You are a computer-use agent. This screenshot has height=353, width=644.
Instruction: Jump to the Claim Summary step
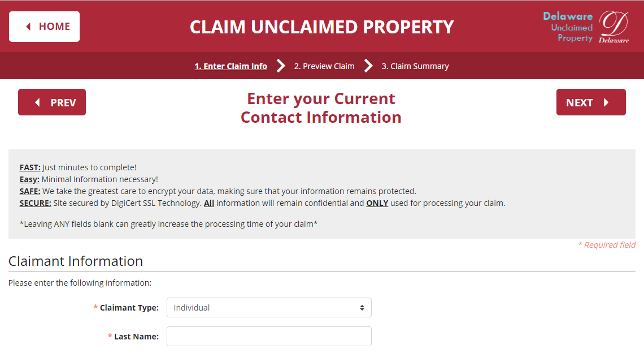point(415,66)
